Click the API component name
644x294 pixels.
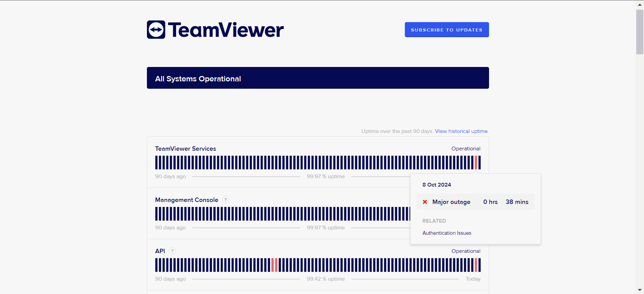160,251
